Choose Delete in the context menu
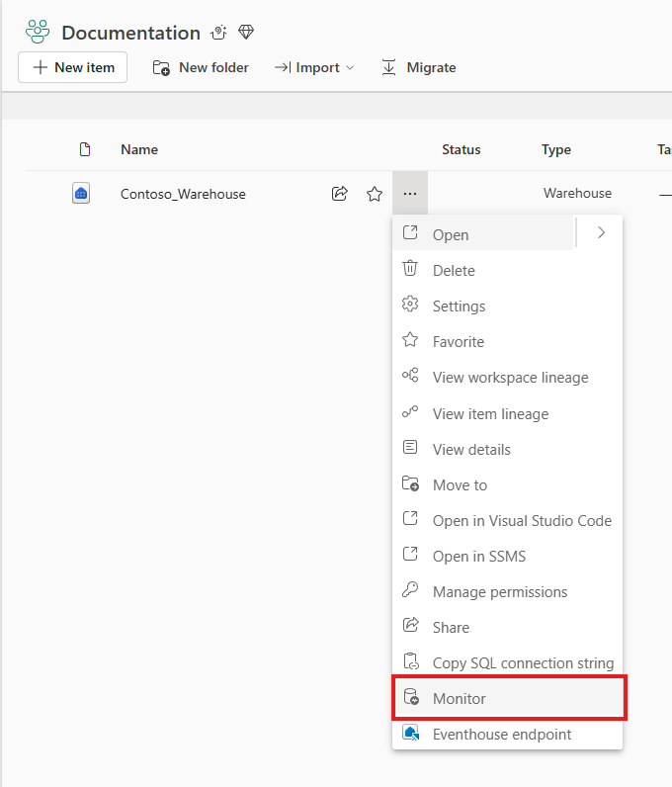Viewport: 672px width, 787px height. pos(507,271)
